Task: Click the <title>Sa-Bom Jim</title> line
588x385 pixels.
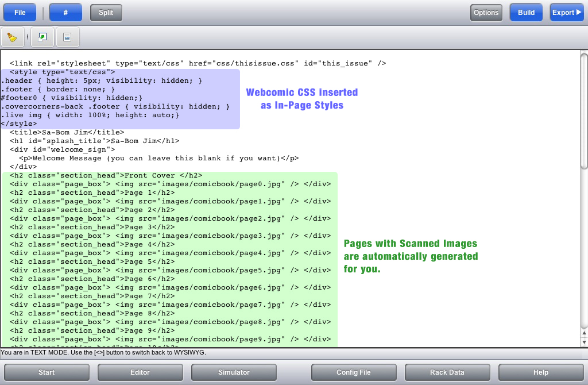Action: point(67,133)
